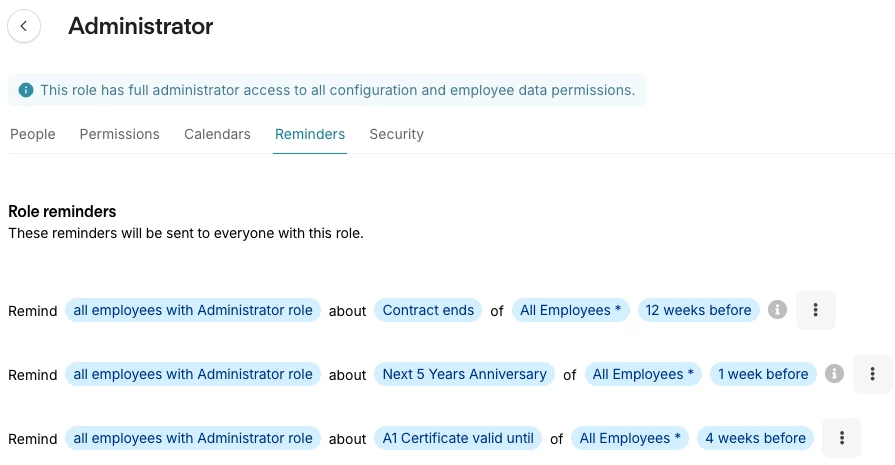Open the Permissions tab
This screenshot has width=895, height=465.
pyautogui.click(x=119, y=134)
